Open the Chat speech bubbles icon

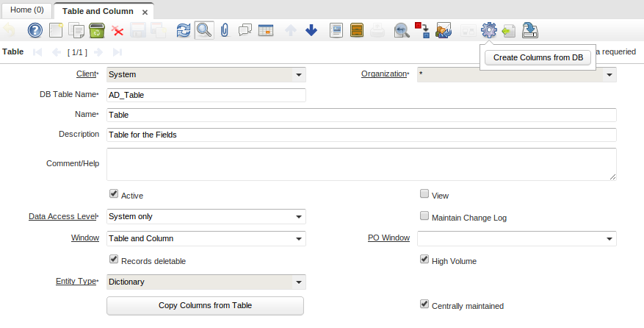(x=245, y=31)
